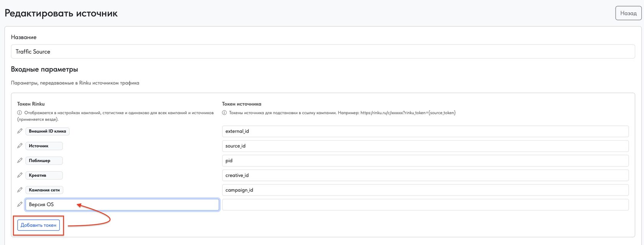This screenshot has width=644, height=245.
Task: Click the Версия OS name input
Action: pos(122,205)
